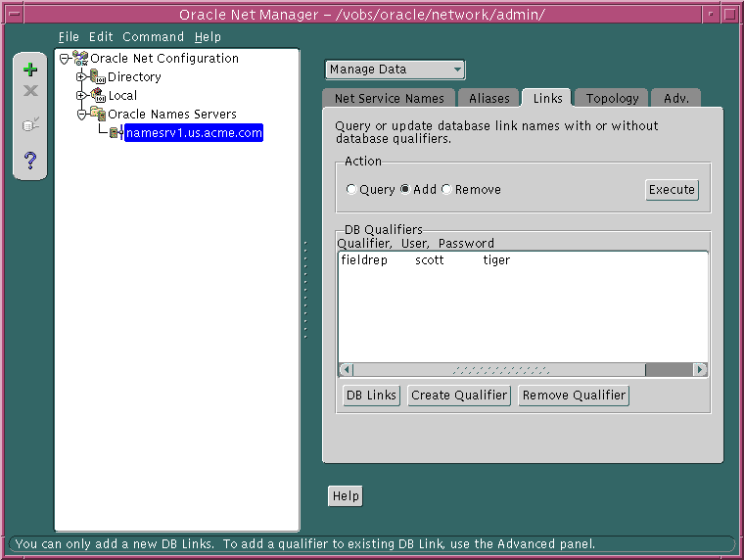The image size is (744, 560).
Task: Click the Remove Qualifier button
Action: (574, 396)
